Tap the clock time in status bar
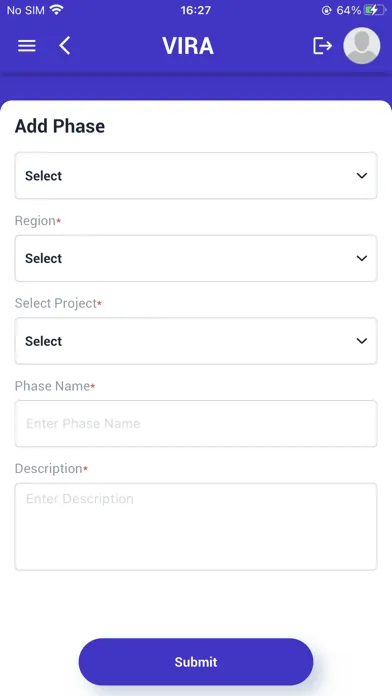The width and height of the screenshot is (392, 696). point(196,10)
